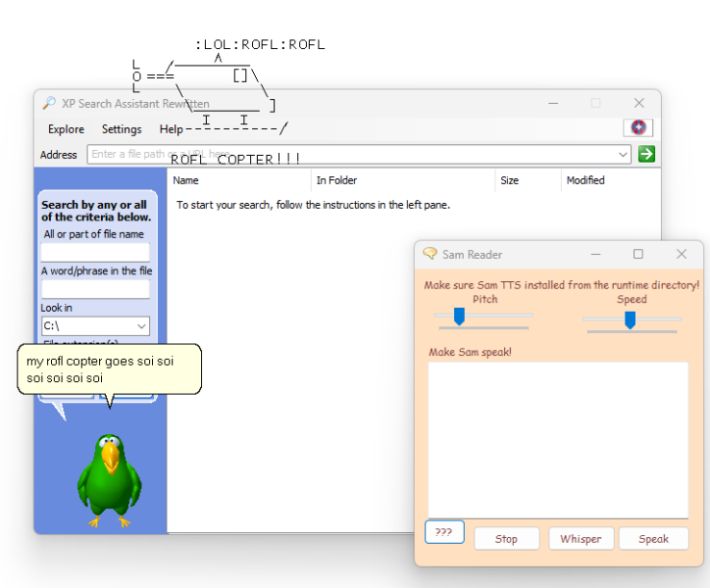Focus the All or part of file name field
The height and width of the screenshot is (588, 710).
(x=95, y=252)
